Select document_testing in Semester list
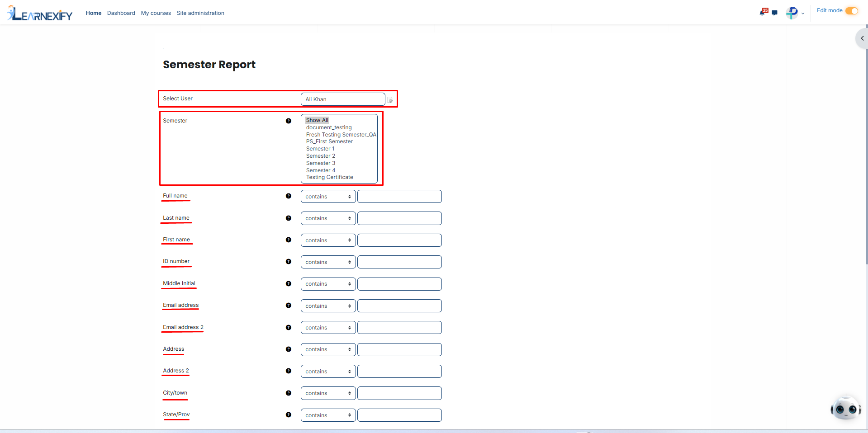The image size is (868, 433). (x=329, y=127)
